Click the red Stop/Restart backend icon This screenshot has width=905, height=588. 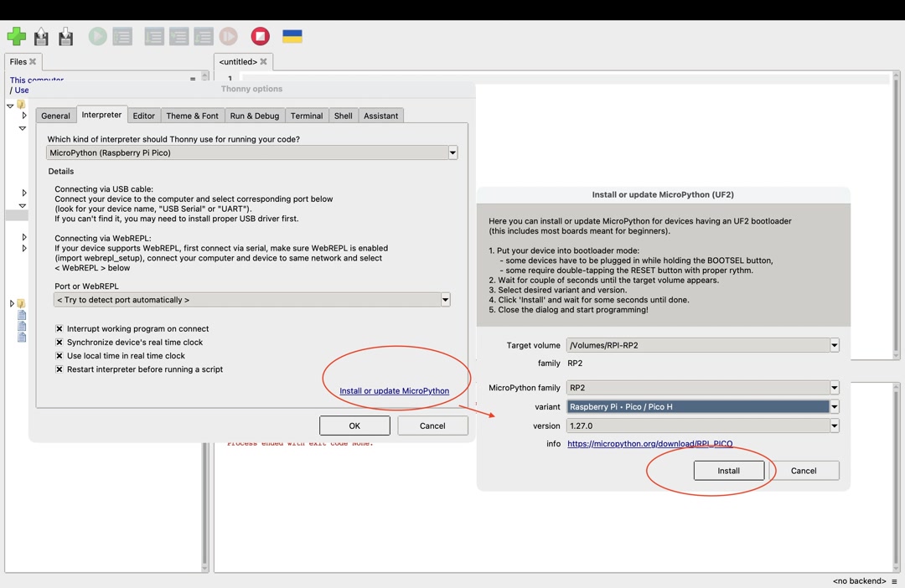pos(261,36)
